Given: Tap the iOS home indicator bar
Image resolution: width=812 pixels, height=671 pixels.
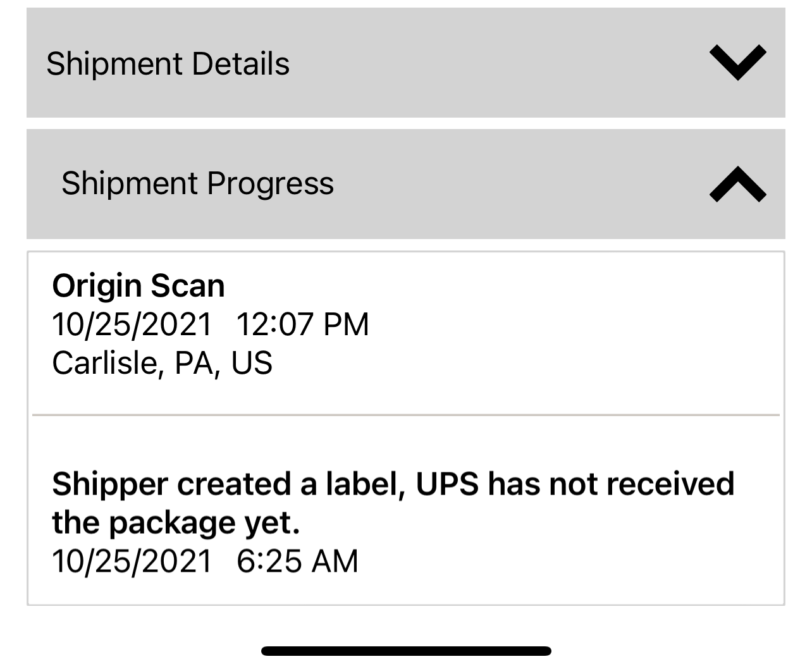Looking at the screenshot, I should [406, 651].
